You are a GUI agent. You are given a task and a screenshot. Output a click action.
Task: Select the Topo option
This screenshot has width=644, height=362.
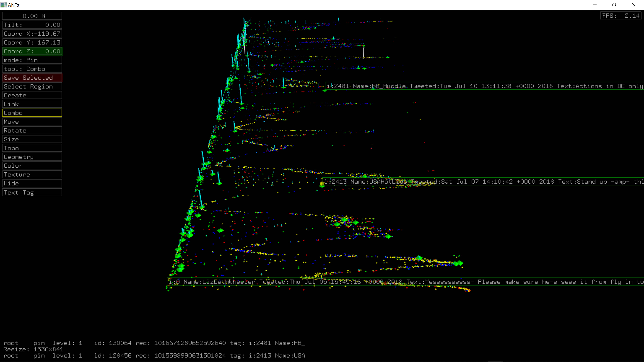pyautogui.click(x=32, y=148)
